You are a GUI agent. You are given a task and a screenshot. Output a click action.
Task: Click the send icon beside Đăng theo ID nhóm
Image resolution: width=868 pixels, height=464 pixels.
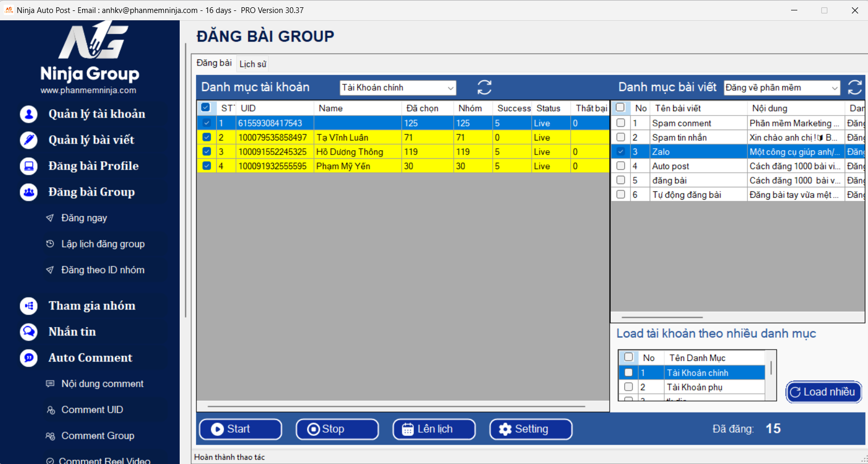click(50, 270)
